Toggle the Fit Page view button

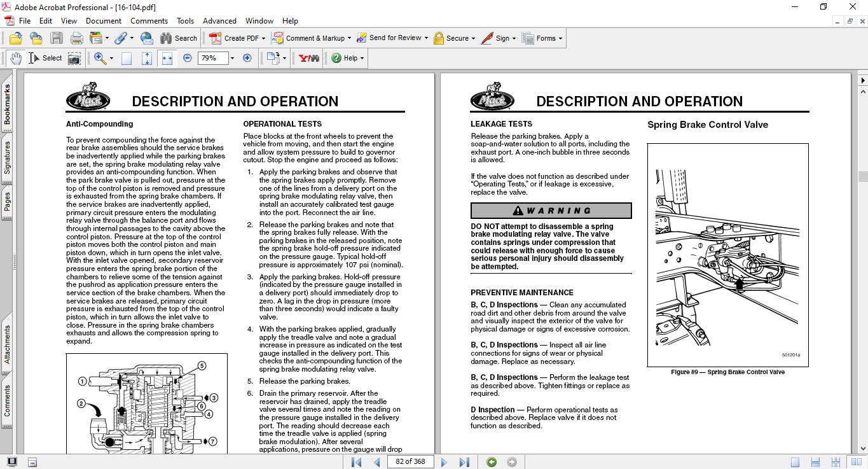147,58
